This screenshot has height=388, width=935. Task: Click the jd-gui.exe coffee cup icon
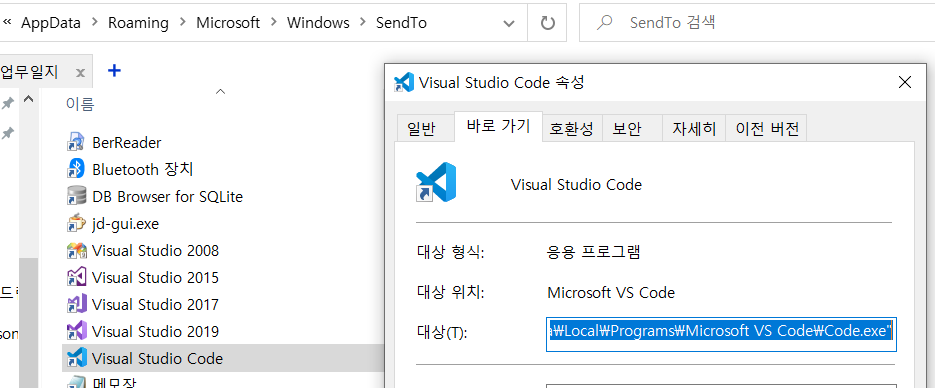tap(76, 224)
